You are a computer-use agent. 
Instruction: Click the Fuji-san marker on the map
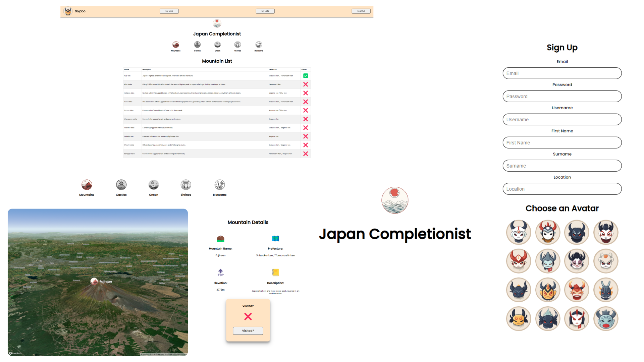(x=94, y=282)
